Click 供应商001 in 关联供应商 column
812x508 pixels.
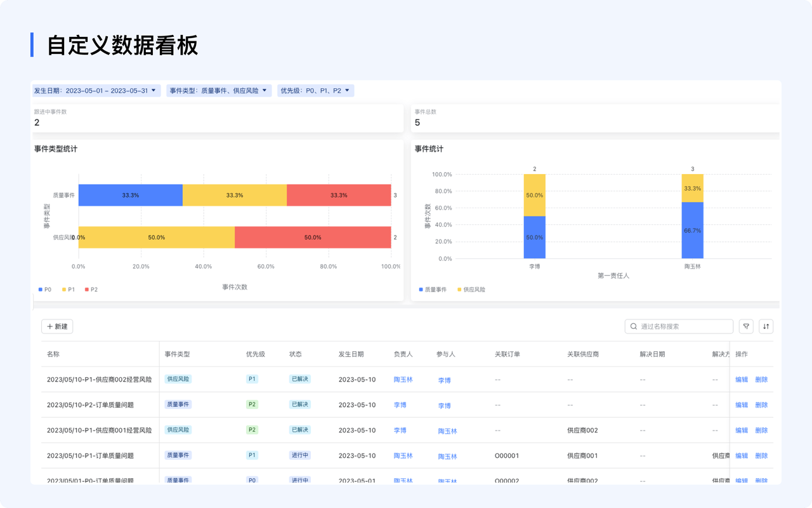tap(582, 456)
